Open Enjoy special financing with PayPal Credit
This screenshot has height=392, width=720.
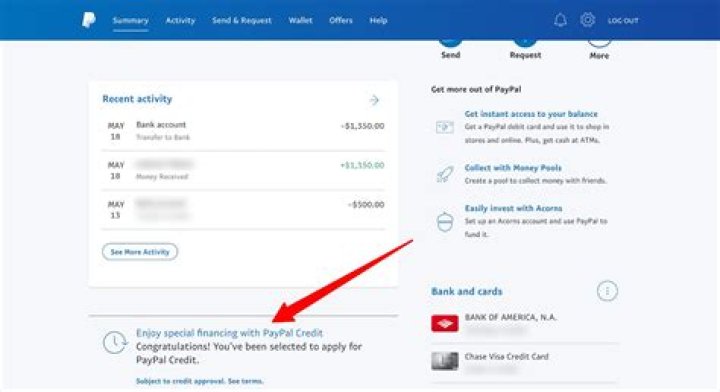pyautogui.click(x=229, y=333)
